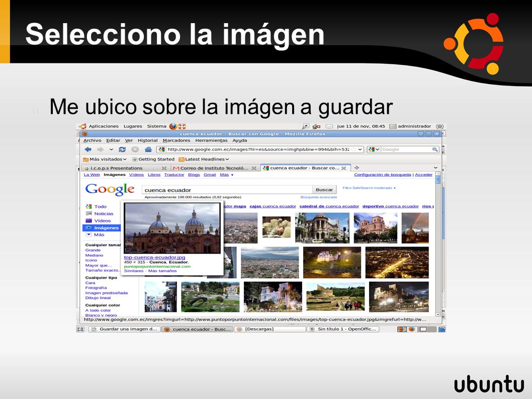Open the Editar menu

[x=113, y=140]
